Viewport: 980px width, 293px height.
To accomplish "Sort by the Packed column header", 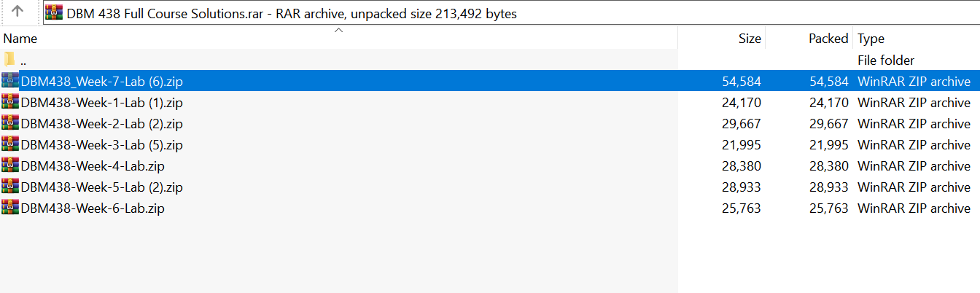I will point(828,39).
